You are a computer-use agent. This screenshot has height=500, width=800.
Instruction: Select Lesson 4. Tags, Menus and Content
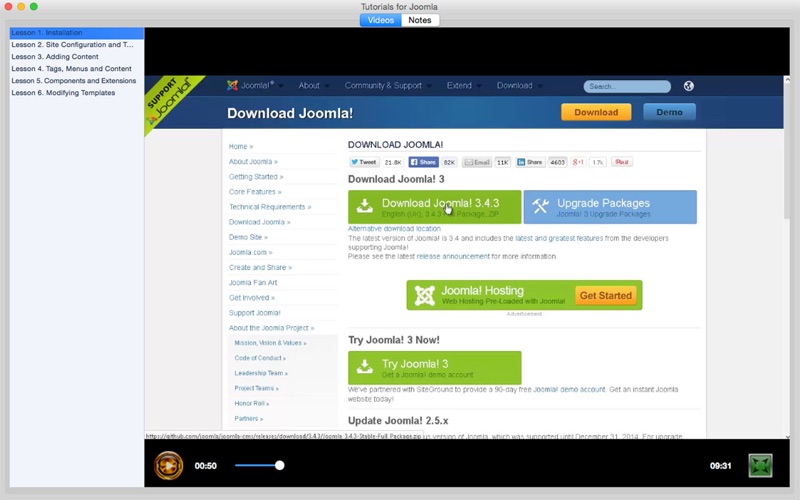(x=77, y=68)
